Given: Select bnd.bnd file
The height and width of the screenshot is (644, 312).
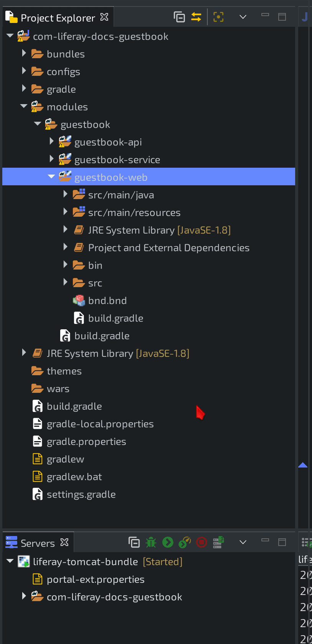Looking at the screenshot, I should click(107, 301).
